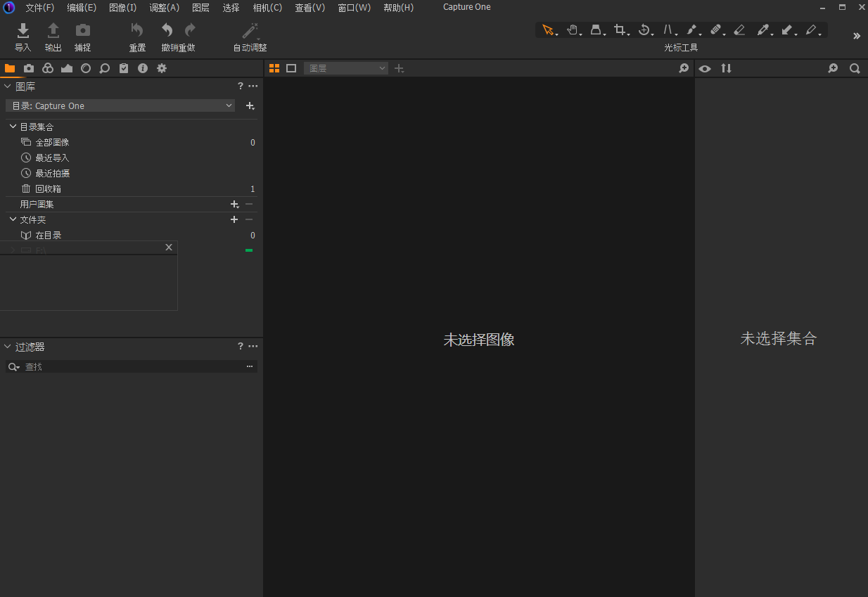Viewport: 868px width, 597px height.
Task: Select the Draw Mask brush tool
Action: (x=691, y=30)
